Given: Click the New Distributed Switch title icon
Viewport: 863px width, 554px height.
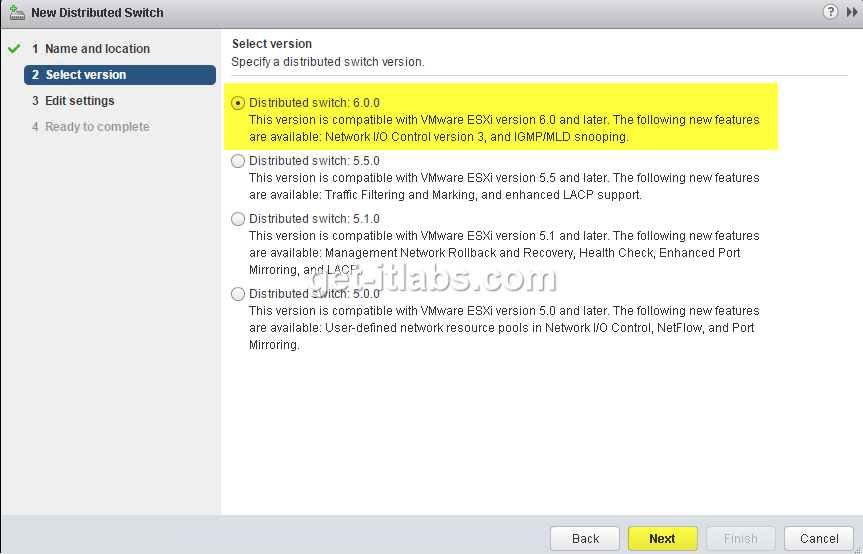Looking at the screenshot, I should pos(15,13).
